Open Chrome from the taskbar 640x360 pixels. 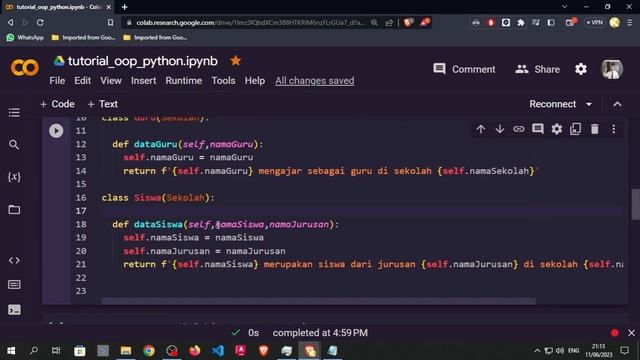click(x=149, y=351)
